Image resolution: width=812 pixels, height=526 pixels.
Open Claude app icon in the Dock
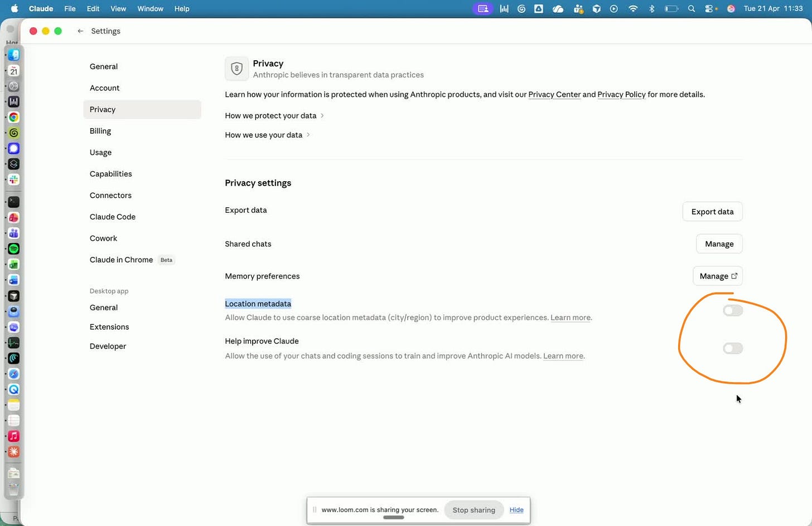point(14,452)
